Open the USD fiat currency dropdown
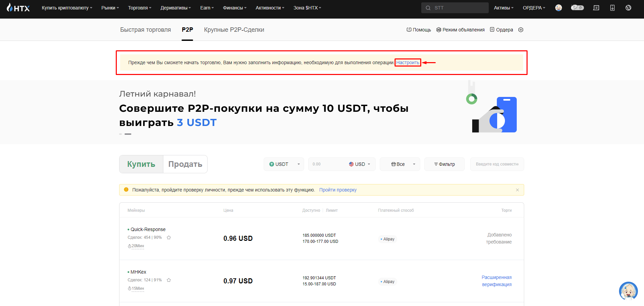Viewport: 644px width, 306px height. pos(360,164)
